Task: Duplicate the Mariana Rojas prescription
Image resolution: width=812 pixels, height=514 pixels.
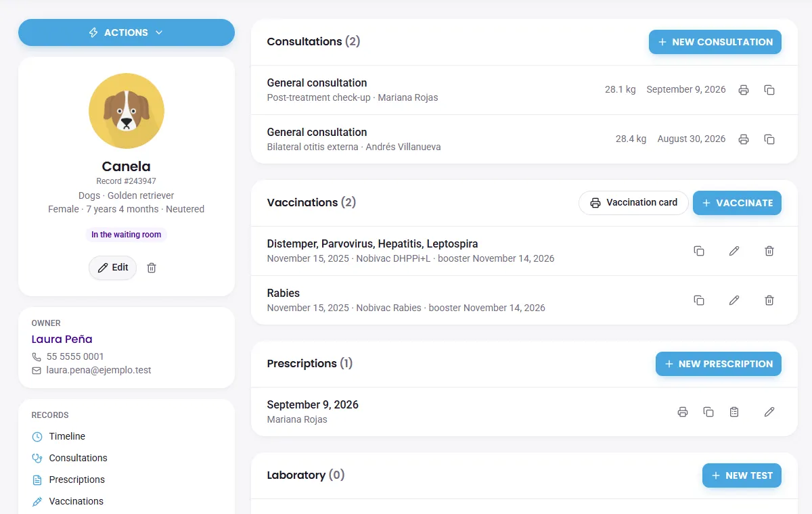Action: pos(708,412)
